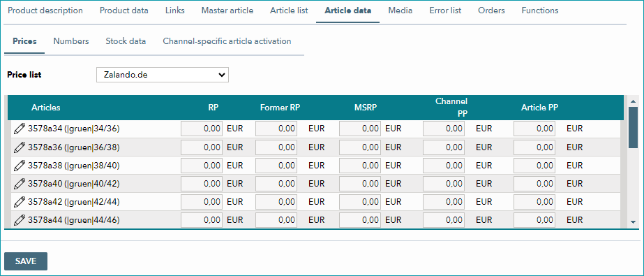Click article label 3578a36 (|gruen|36/38)
The image size is (644, 276).
[x=73, y=147]
